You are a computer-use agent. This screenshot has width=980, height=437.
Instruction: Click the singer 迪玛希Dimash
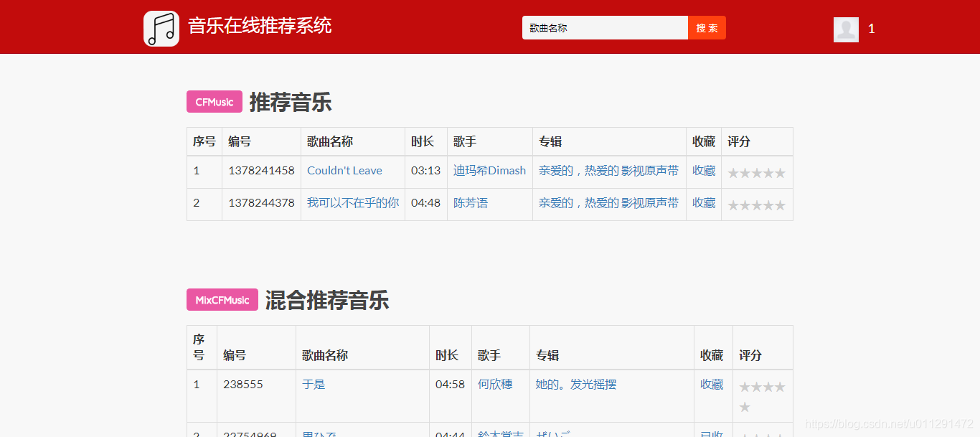click(489, 171)
